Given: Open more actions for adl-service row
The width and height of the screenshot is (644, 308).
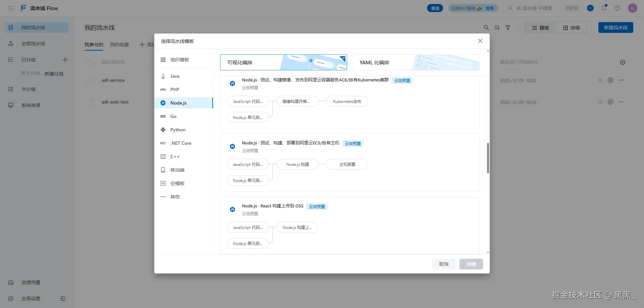Looking at the screenshot, I should pos(621,80).
